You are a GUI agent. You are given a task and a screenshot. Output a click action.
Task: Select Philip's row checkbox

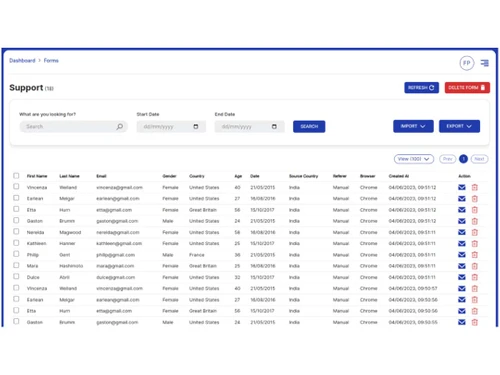tap(16, 254)
